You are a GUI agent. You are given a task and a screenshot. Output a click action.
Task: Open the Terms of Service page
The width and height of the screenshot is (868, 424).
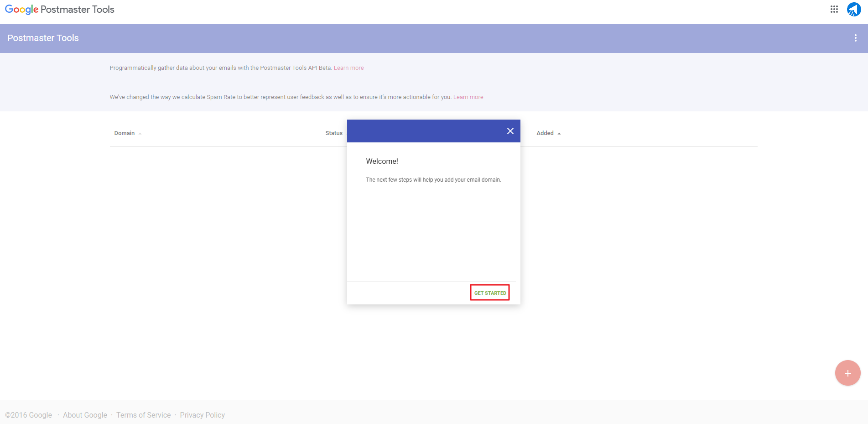point(143,415)
